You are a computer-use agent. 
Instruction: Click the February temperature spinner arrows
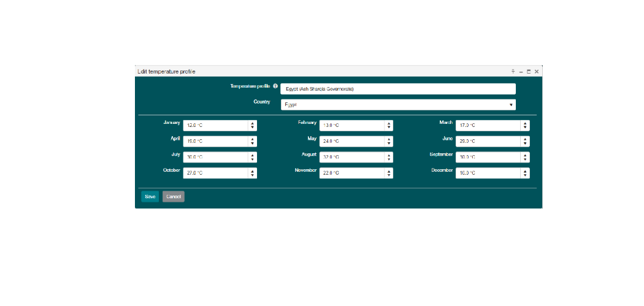pos(388,125)
